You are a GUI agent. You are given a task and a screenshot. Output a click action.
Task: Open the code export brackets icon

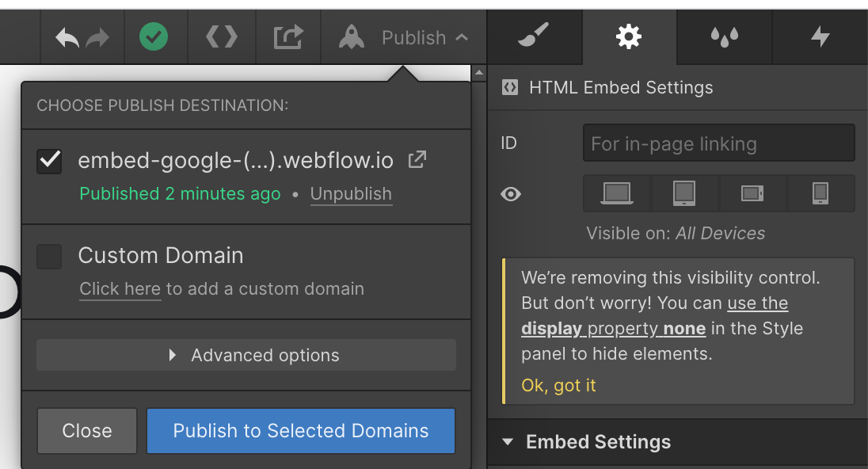tap(222, 37)
